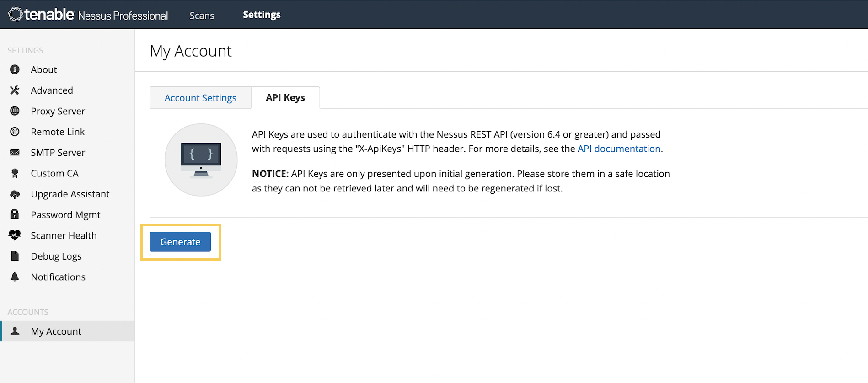Click the Nessus Professional product name
This screenshot has height=383, width=868.
click(123, 16)
